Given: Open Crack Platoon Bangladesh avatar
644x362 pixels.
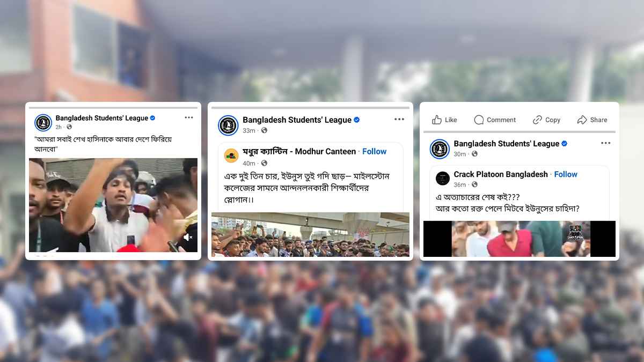Looking at the screenshot, I should coord(443,179).
